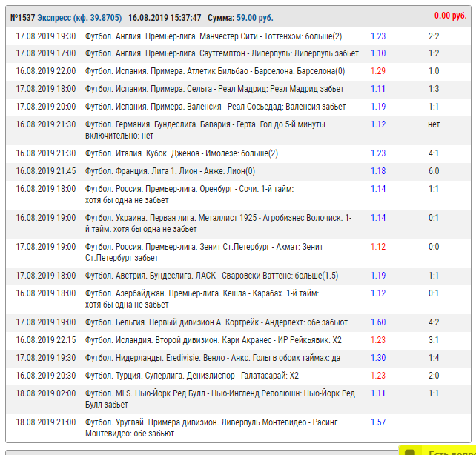Open the 'Есть вопрос' help button
Image resolution: width=476 pixels, height=455 pixels.
pos(447,451)
